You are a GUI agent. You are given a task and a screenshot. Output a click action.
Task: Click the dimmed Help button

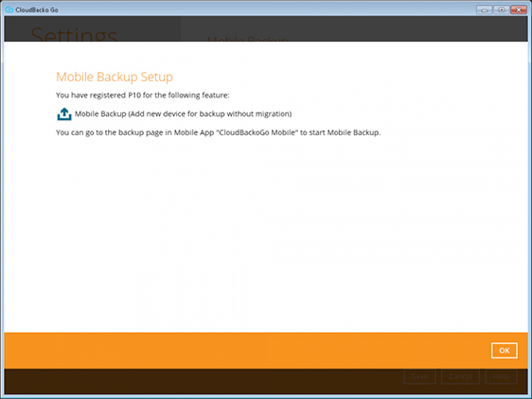point(501,376)
